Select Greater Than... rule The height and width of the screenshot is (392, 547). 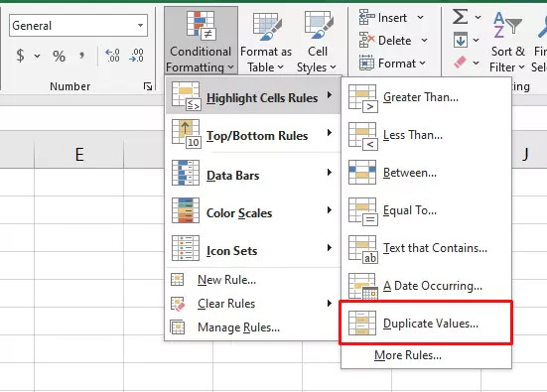pyautogui.click(x=426, y=97)
